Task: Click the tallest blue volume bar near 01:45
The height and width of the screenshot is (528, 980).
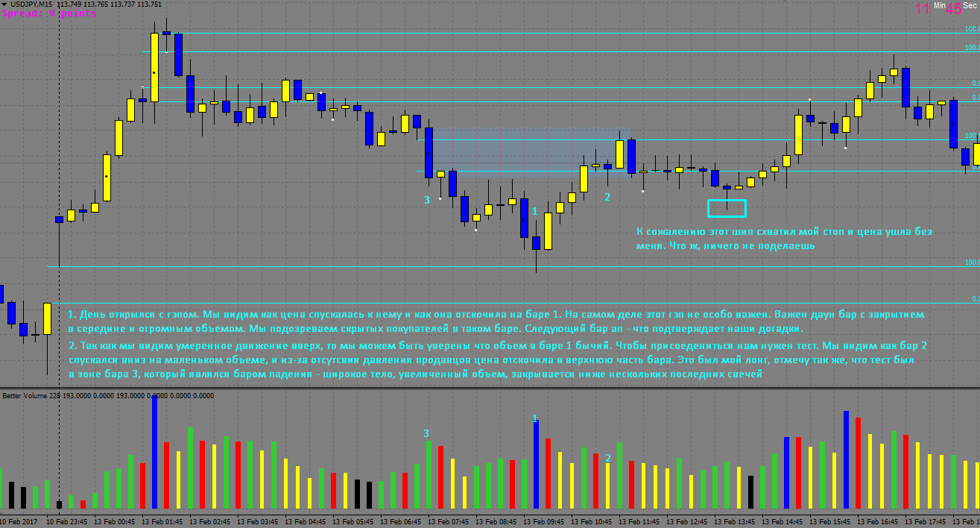Action: [x=154, y=452]
